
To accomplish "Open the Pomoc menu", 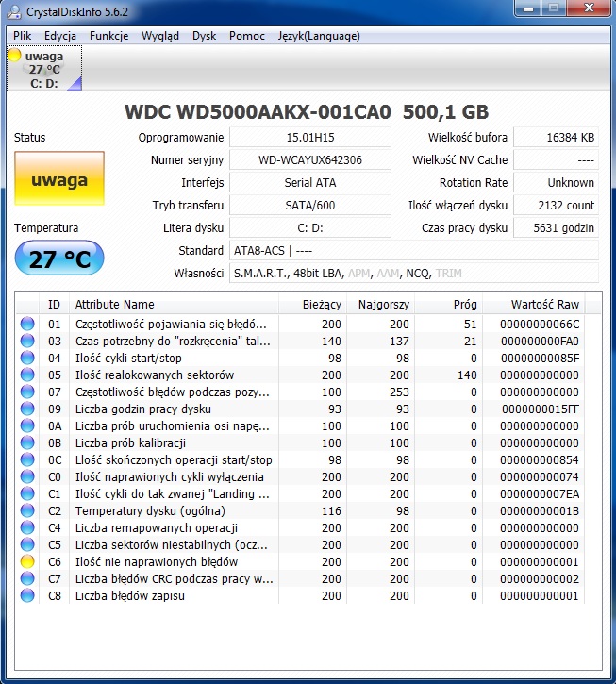I will click(247, 36).
